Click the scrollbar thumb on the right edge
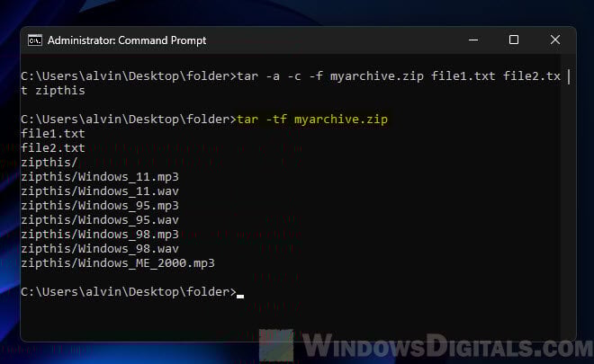594x364 pixels. [569, 76]
